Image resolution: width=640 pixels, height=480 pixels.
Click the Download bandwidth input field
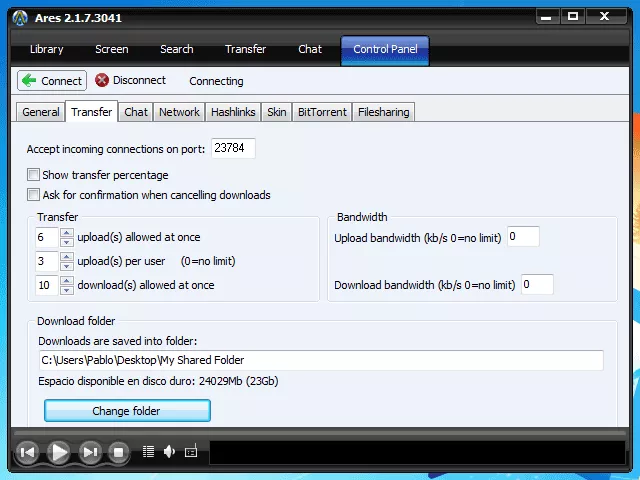point(537,284)
